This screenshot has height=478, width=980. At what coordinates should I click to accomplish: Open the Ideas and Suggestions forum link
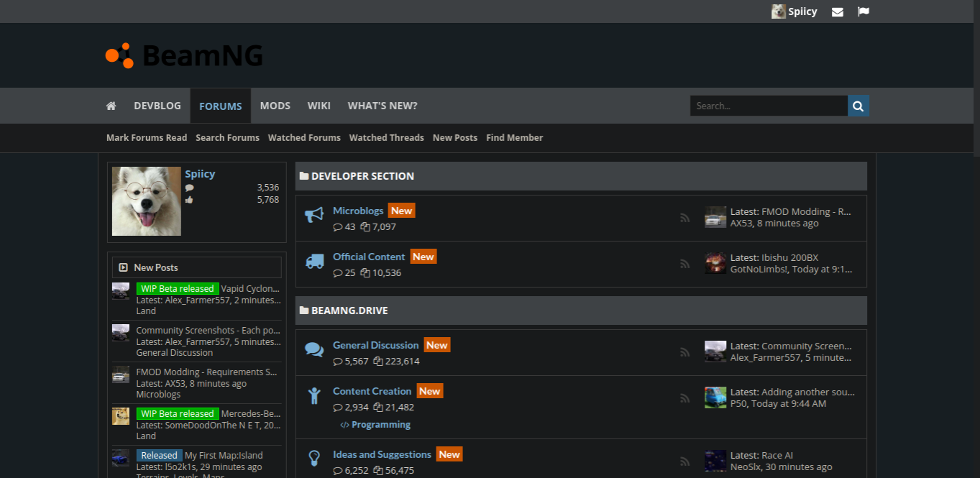tap(382, 454)
